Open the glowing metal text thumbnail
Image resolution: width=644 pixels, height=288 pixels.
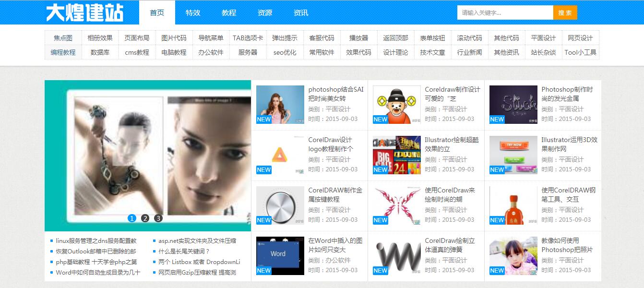(513, 105)
